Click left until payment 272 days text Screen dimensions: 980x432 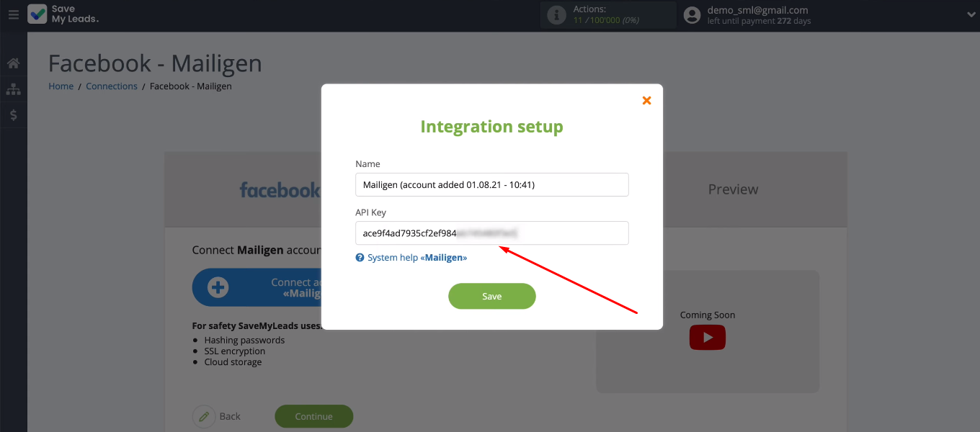[x=759, y=21]
